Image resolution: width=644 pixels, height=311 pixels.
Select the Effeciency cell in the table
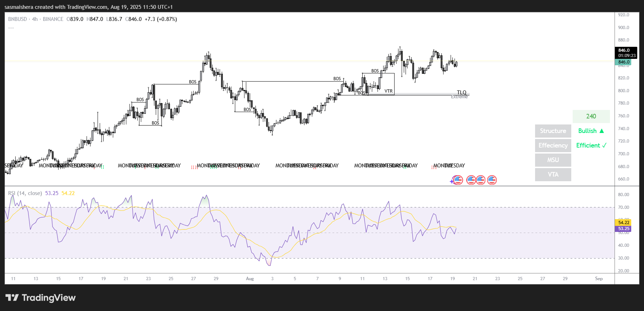click(x=553, y=145)
